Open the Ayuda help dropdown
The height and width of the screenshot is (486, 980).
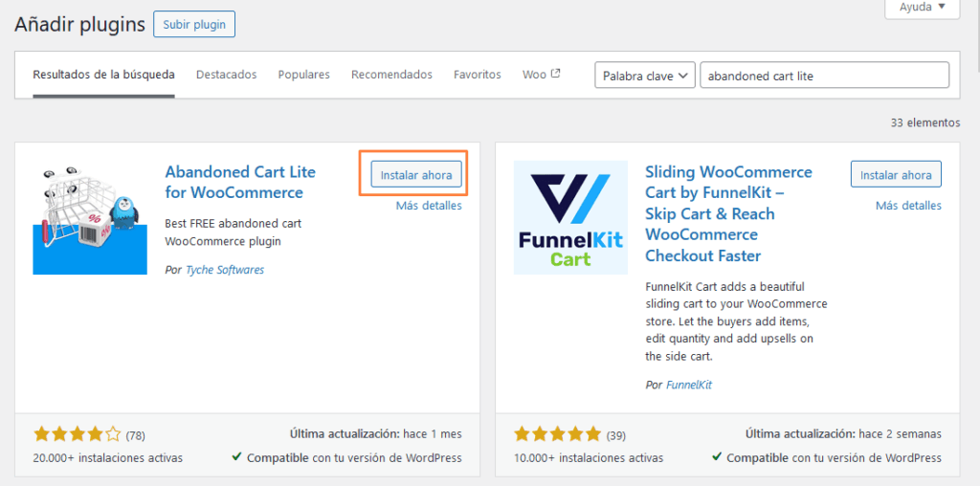(923, 9)
